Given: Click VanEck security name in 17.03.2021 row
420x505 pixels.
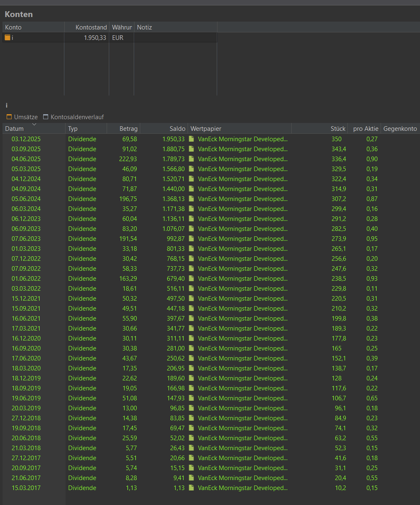Looking at the screenshot, I should 243,328.
